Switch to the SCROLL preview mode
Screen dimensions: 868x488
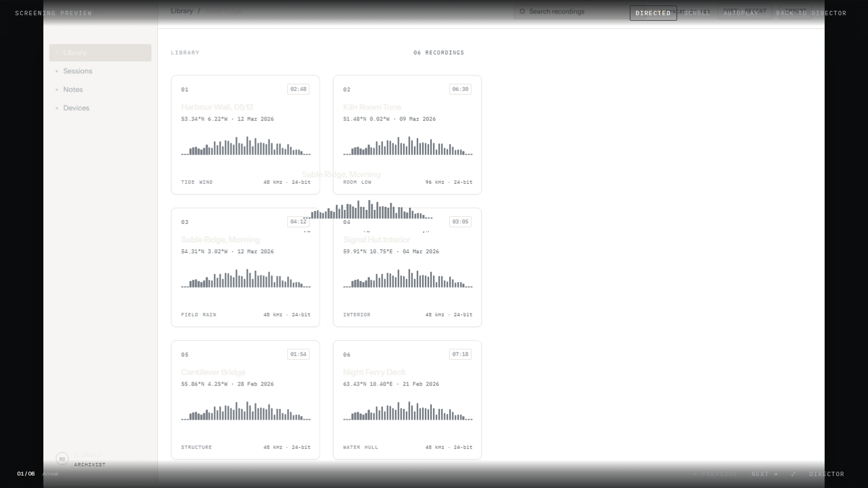pos(697,13)
